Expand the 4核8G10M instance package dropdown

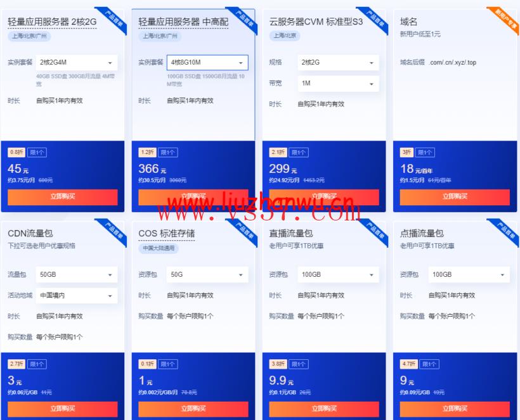tap(207, 63)
